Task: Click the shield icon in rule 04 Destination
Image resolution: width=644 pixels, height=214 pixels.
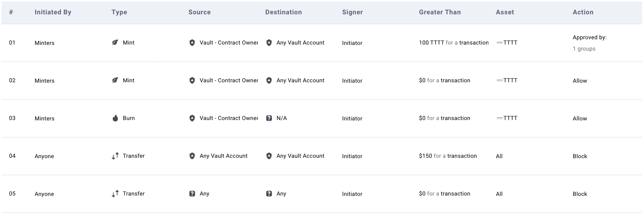Action: [x=269, y=156]
